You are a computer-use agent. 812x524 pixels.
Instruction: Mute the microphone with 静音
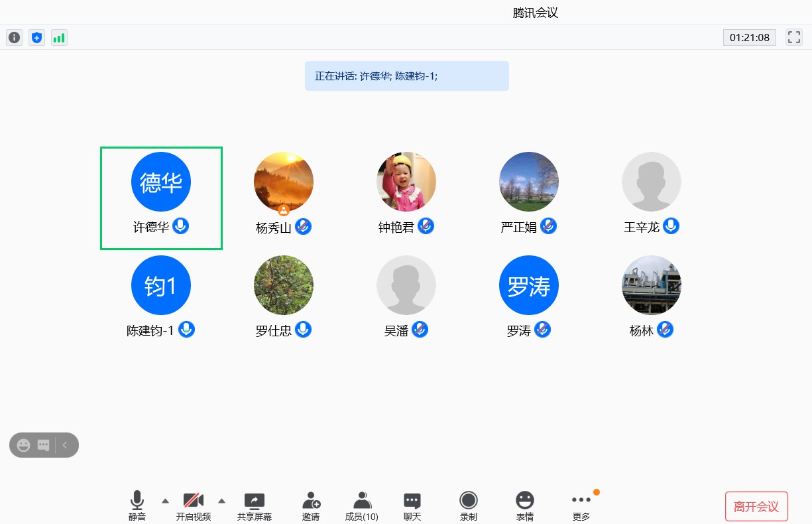137,507
